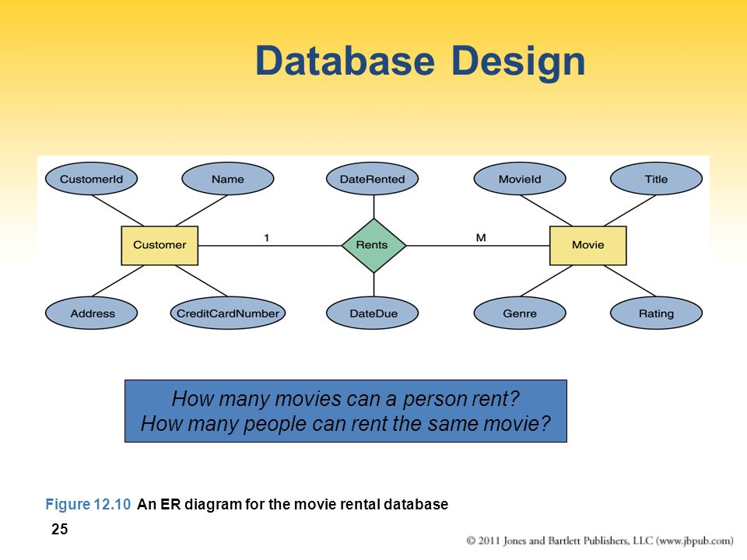The image size is (747, 560).
Task: Click the "Figure 12.10" caption label
Action: [88, 504]
